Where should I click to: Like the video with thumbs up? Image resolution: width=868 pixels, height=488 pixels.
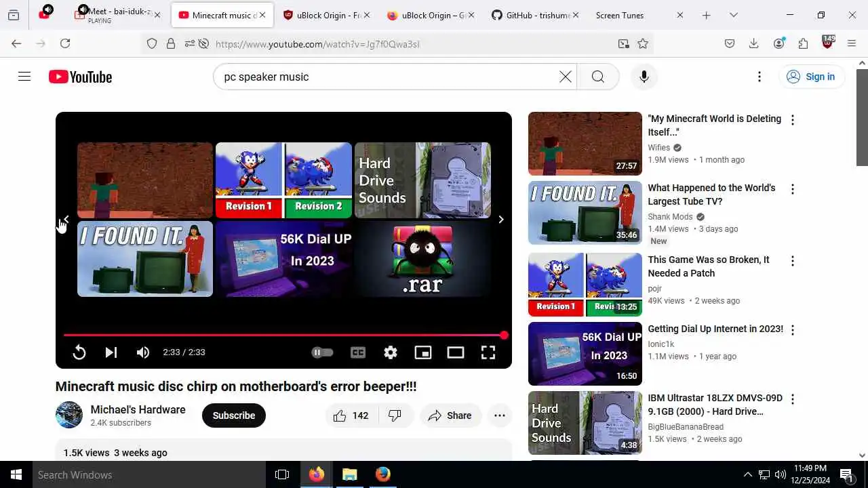351,415
